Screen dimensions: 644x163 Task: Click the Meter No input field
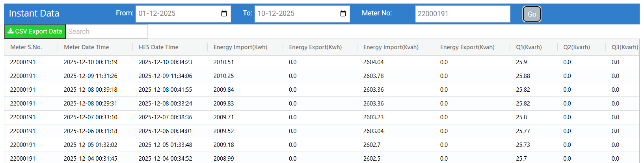click(462, 14)
